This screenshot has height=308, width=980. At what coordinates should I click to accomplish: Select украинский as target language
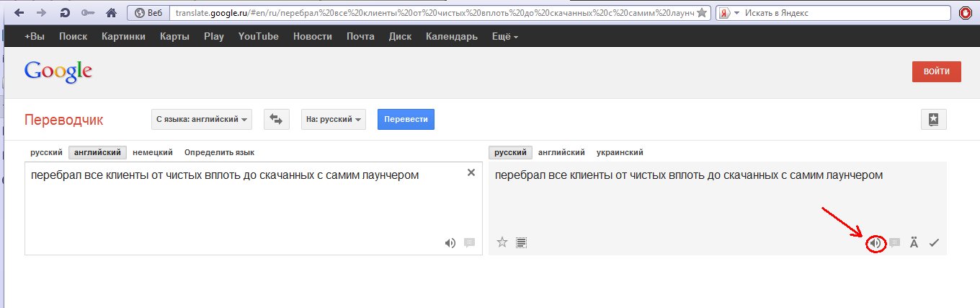(620, 152)
